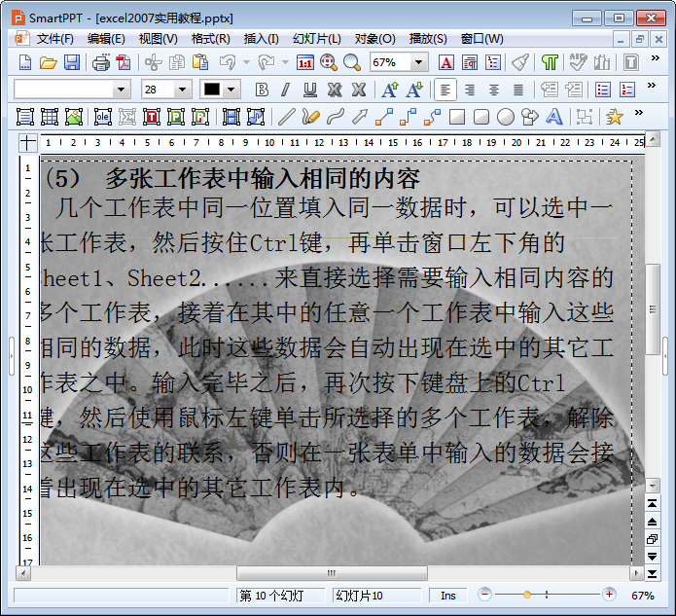The width and height of the screenshot is (676, 616).
Task: Export to PDF icon
Action: [x=124, y=62]
